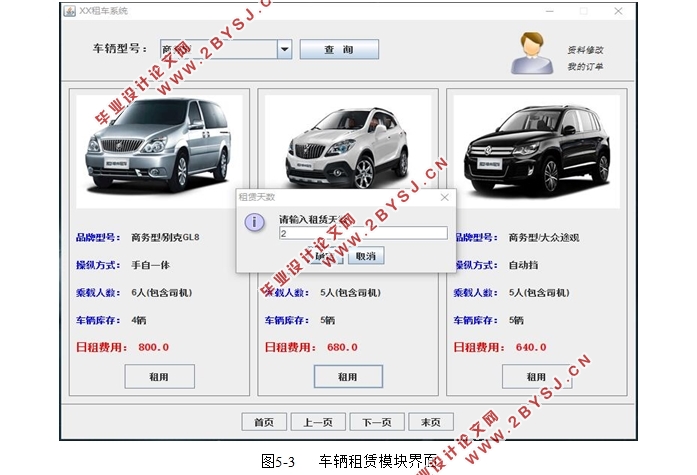Open the 资料修改 profile edit link
The height and width of the screenshot is (475, 697).
pyautogui.click(x=585, y=50)
